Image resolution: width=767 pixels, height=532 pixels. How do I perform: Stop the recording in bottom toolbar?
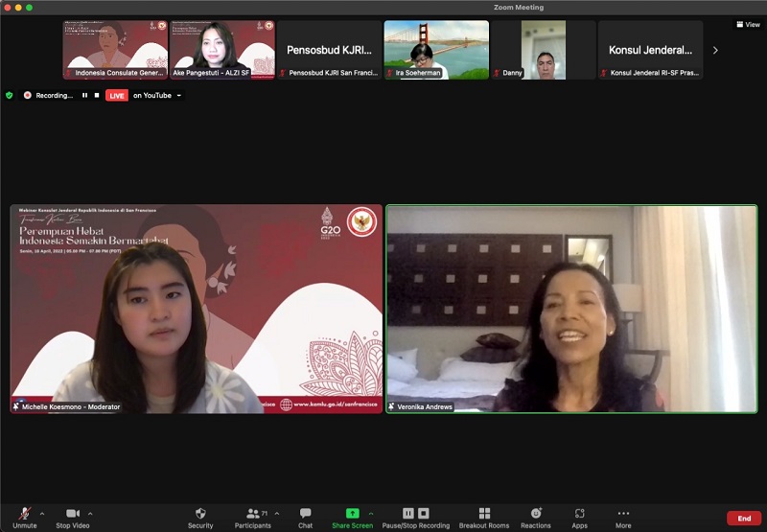[424, 513]
